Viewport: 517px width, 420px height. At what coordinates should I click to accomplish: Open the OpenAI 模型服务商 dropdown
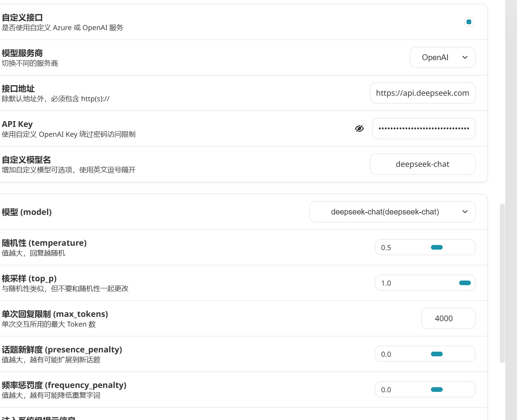443,57
